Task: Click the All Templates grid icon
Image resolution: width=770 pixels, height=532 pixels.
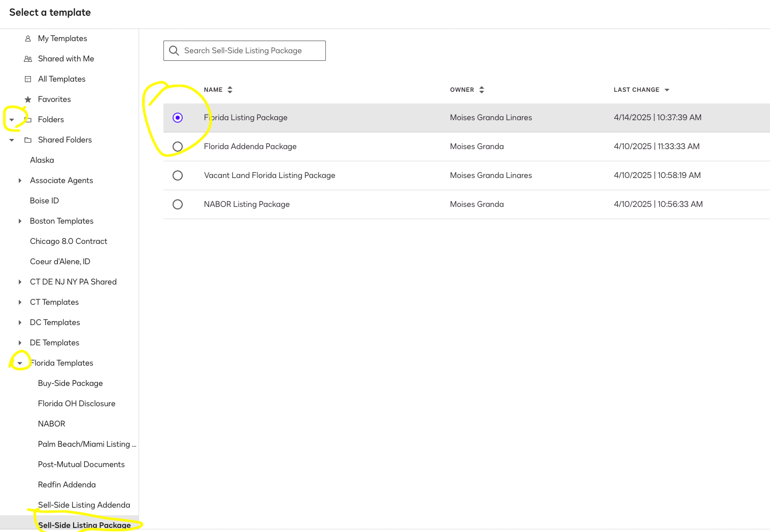Action: (x=28, y=79)
